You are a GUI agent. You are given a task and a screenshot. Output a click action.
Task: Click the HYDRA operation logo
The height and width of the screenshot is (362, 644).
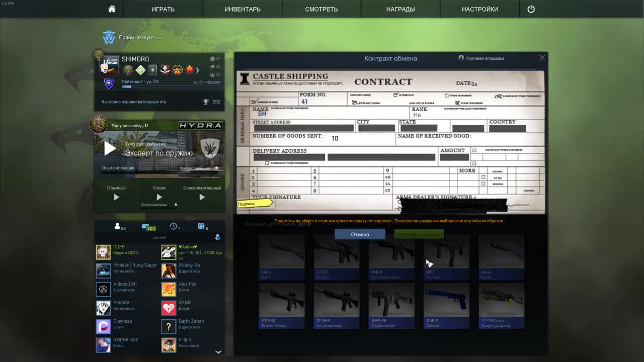click(200, 125)
